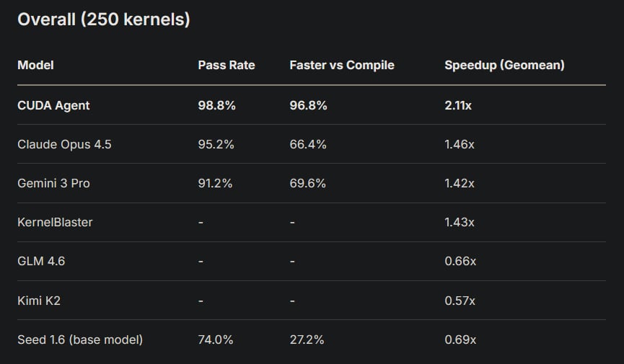Click Claude Opus 4.5's 95.2% pass rate
The image size is (624, 364).
coord(216,144)
